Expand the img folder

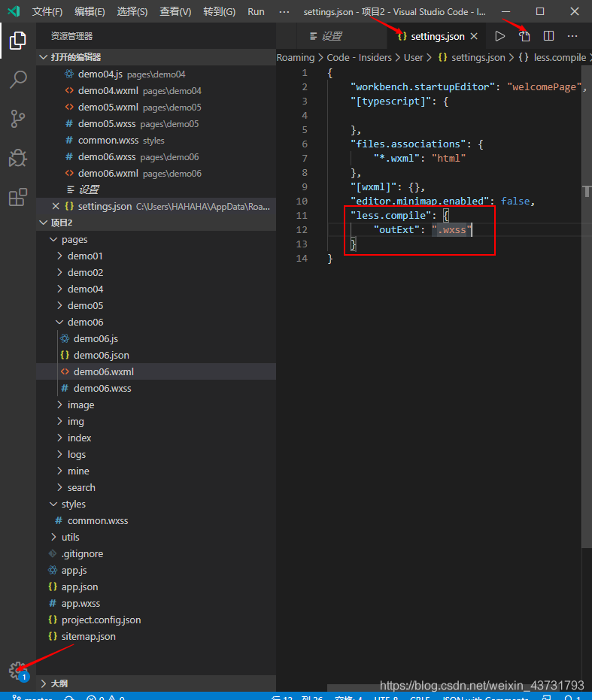(156, 421)
